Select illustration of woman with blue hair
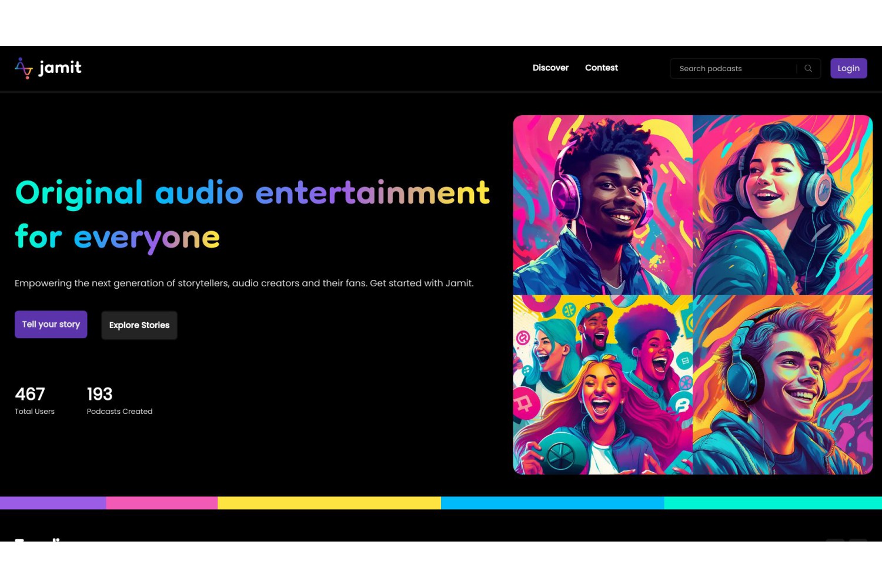Image resolution: width=882 pixels, height=588 pixels. pos(783,205)
